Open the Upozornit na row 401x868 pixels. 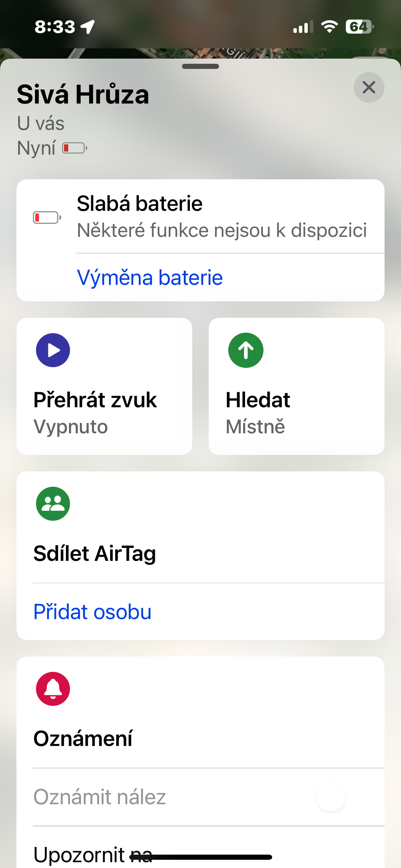pyautogui.click(x=93, y=854)
